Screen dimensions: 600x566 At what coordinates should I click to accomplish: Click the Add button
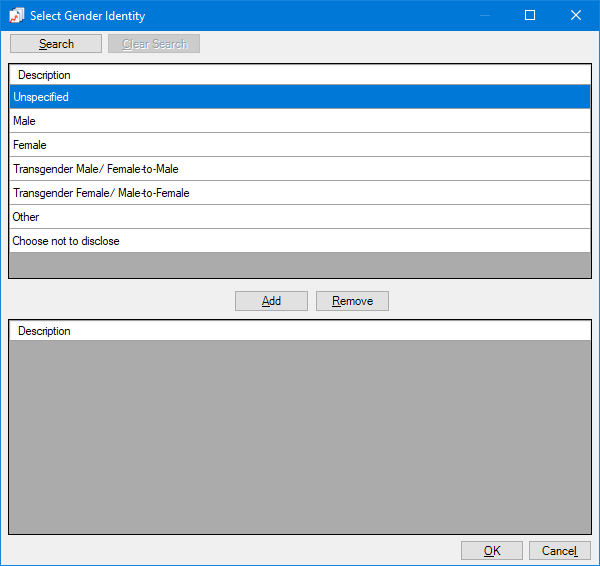271,301
